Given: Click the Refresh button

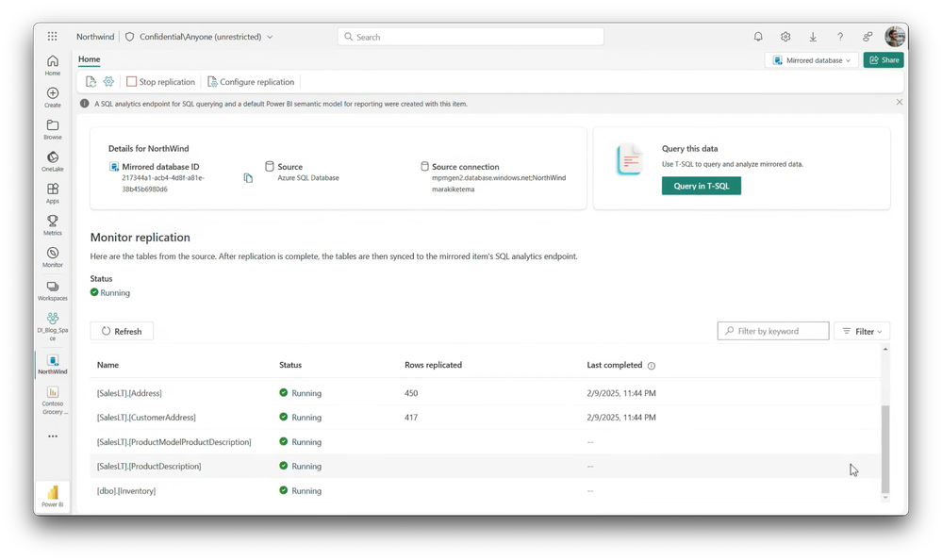Looking at the screenshot, I should 122,331.
